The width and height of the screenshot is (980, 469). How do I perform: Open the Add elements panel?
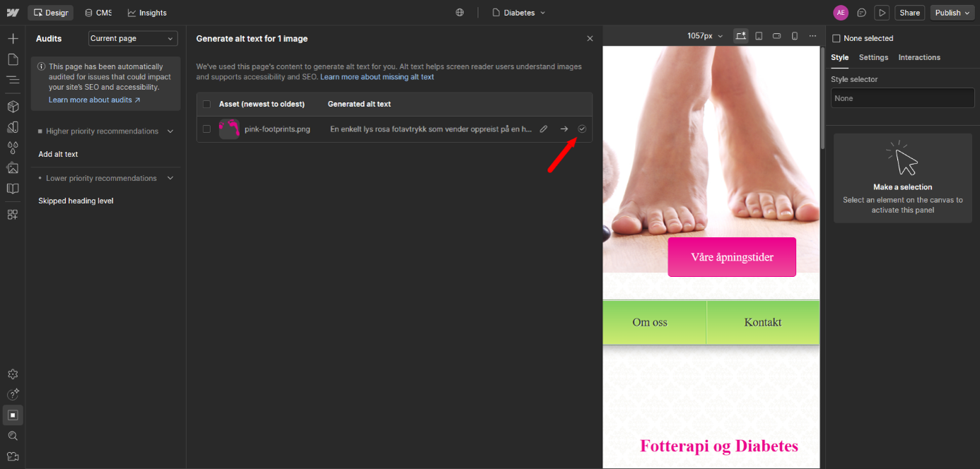(13, 38)
